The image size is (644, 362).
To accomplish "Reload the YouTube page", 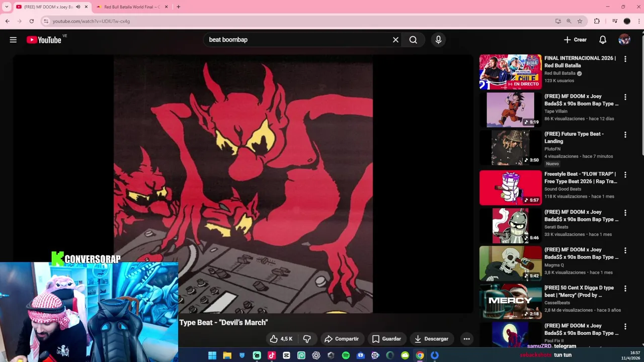I will tap(31, 21).
